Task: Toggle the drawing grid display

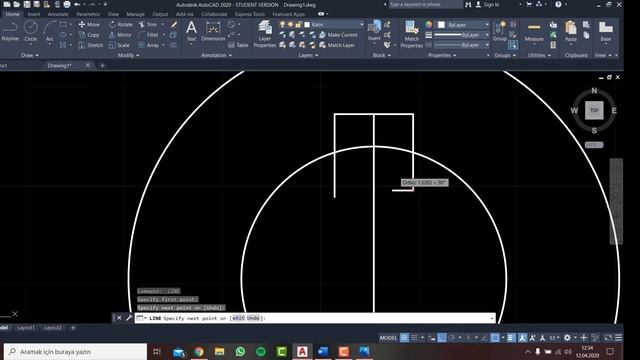Action: (x=404, y=338)
